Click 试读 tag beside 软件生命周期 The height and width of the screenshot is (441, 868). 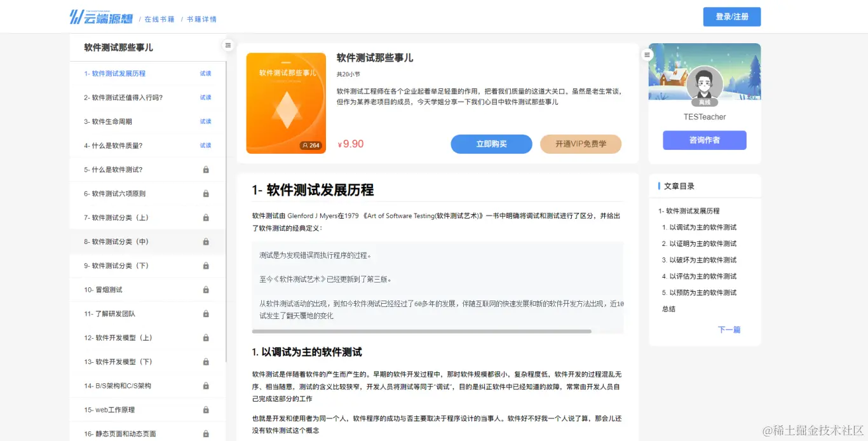pyautogui.click(x=206, y=121)
